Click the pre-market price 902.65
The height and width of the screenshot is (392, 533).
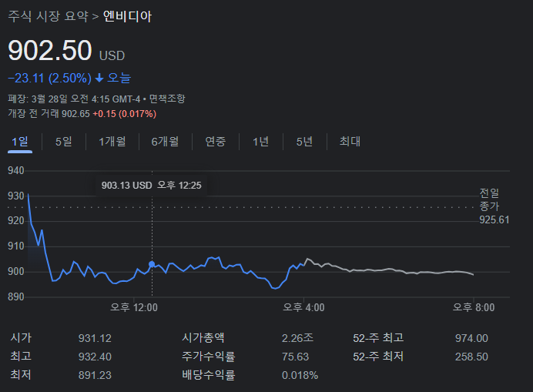[75, 114]
